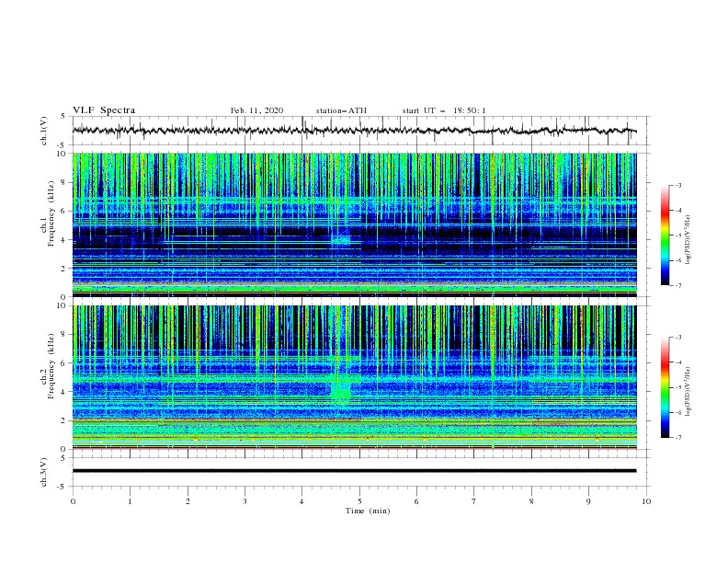Screen dimensions: 728x563
Task: Click the ch.1 spectrogram color scale bar
Action: pyautogui.click(x=665, y=236)
